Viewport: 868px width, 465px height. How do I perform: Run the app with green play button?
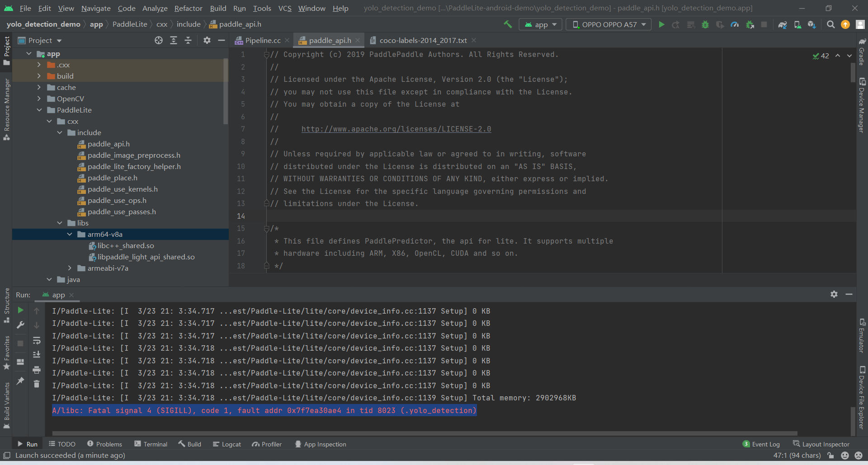661,24
